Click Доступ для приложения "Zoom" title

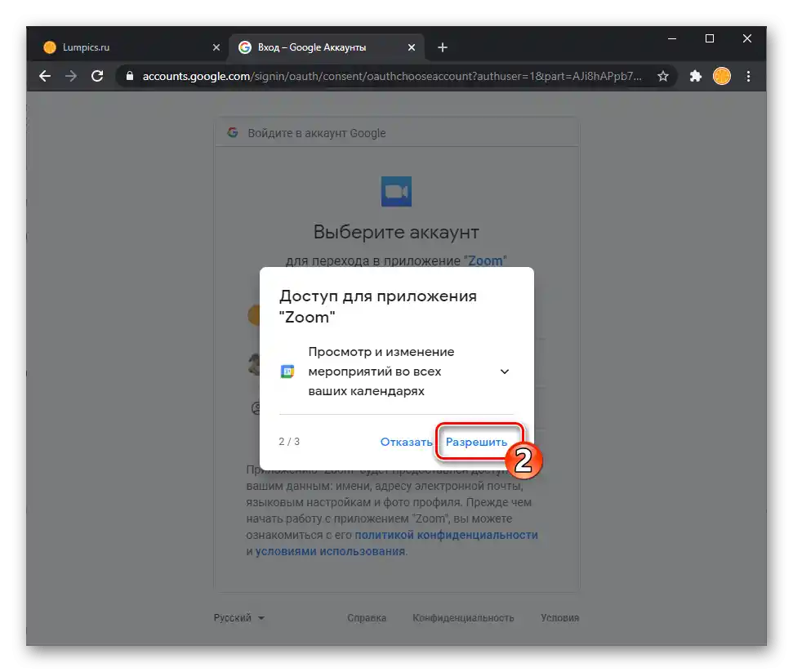click(x=378, y=306)
